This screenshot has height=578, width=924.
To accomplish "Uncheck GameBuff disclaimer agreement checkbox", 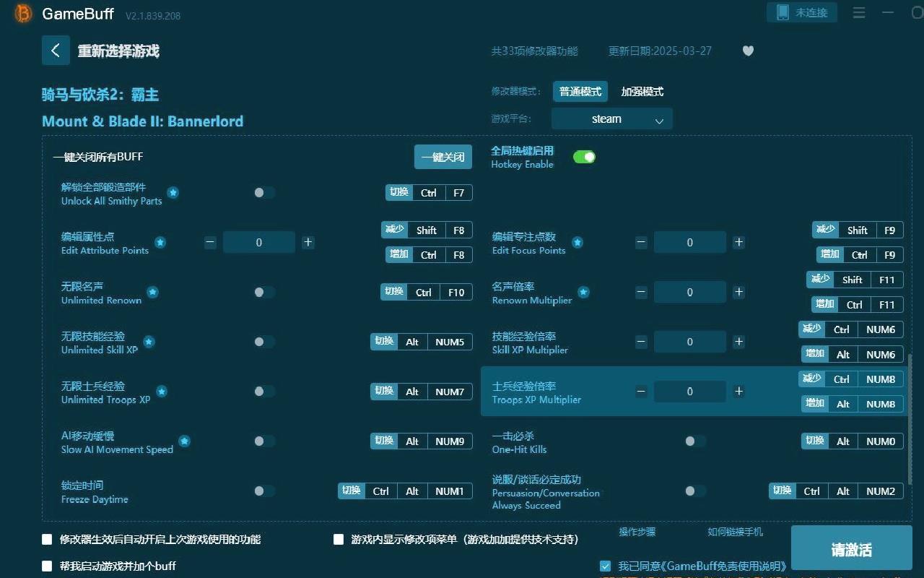I will [x=605, y=566].
